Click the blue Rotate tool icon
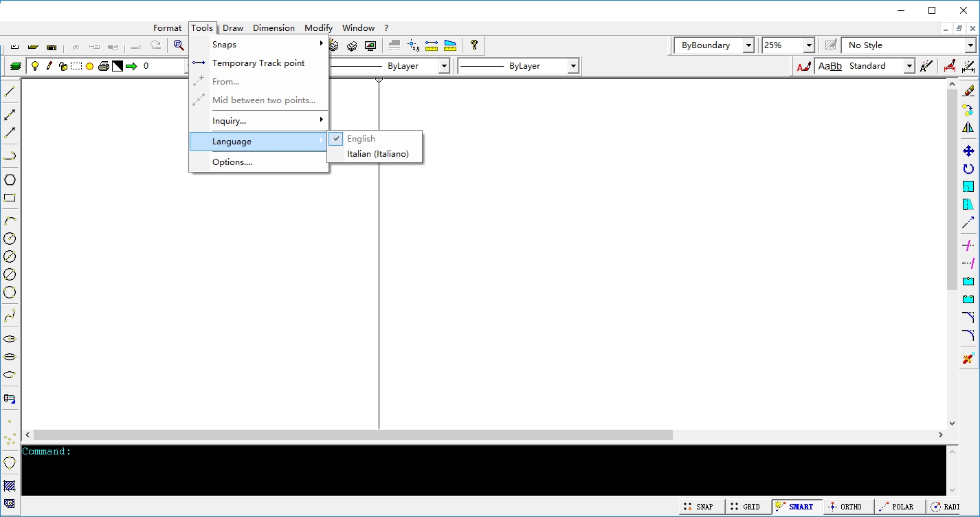This screenshot has height=517, width=980. [968, 168]
